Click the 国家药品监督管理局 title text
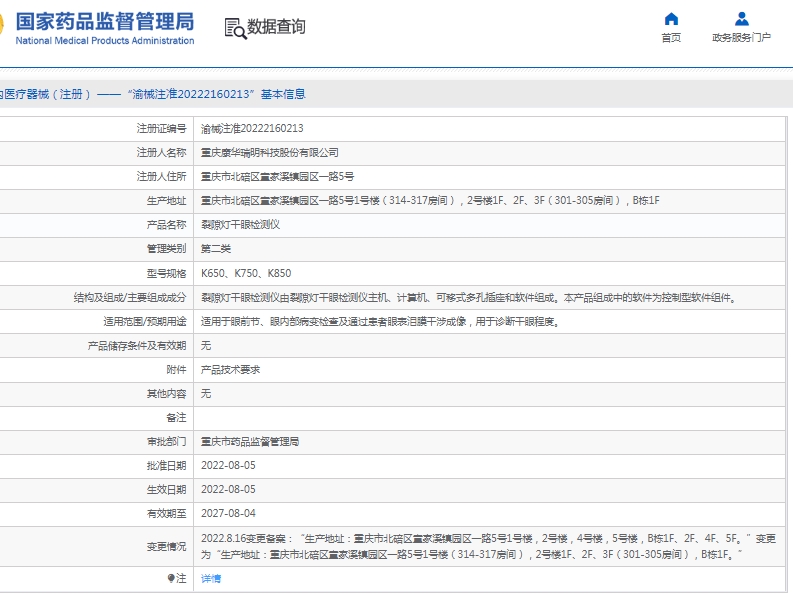 click(x=105, y=21)
